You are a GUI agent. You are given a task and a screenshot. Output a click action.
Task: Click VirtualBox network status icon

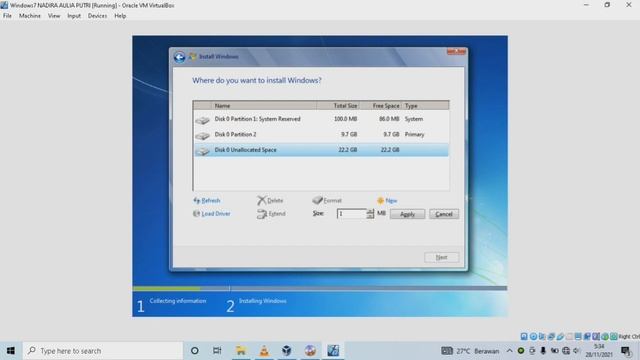[551, 337]
